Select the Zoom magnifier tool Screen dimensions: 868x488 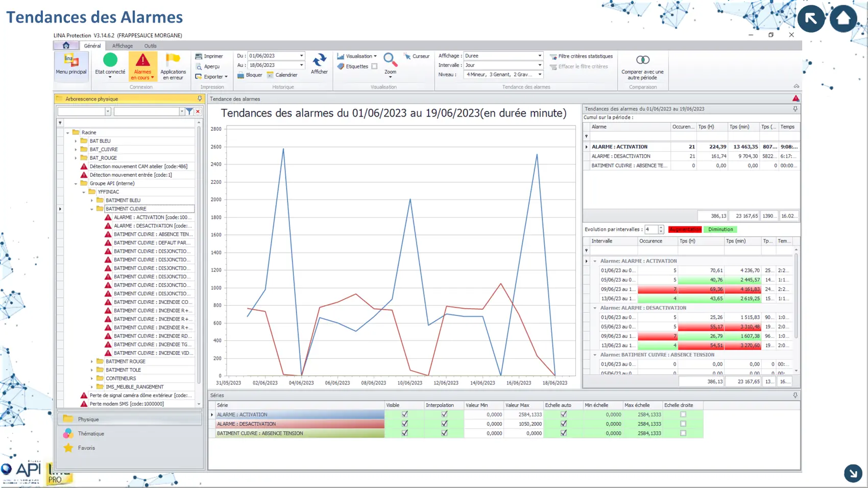390,60
